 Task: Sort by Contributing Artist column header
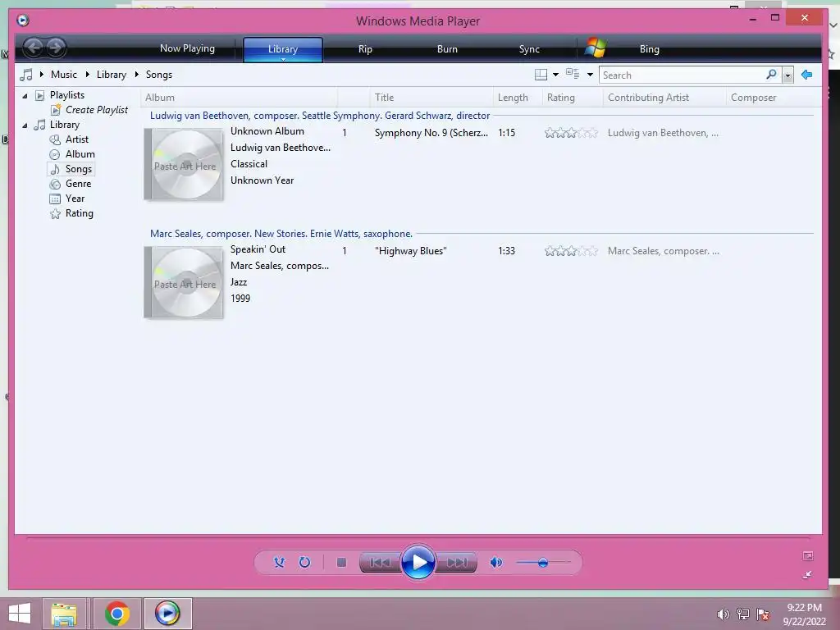click(664, 98)
